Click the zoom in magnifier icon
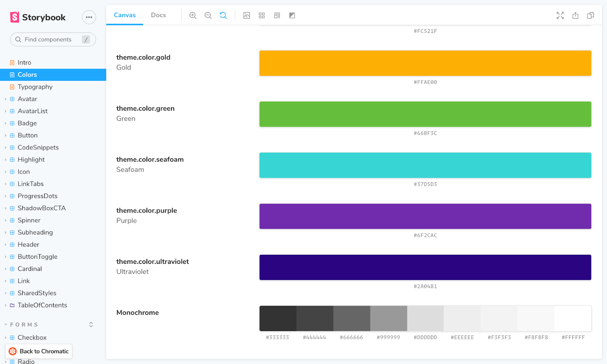The height and width of the screenshot is (364, 607). pyautogui.click(x=193, y=16)
